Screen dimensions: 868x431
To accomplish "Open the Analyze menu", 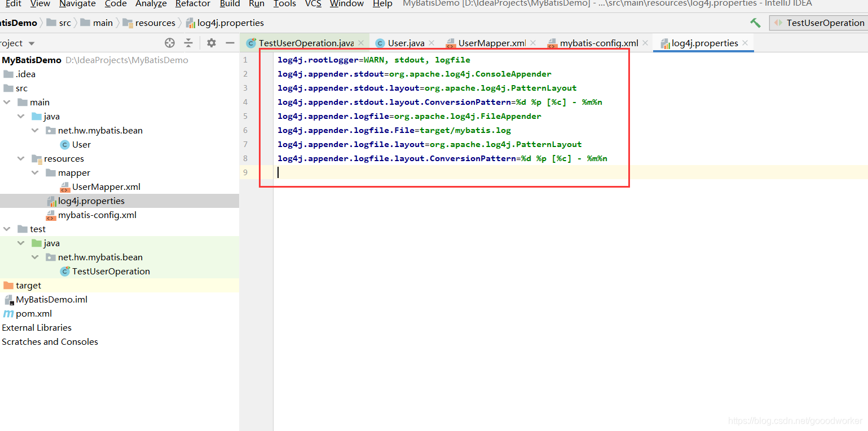I will coord(151,4).
